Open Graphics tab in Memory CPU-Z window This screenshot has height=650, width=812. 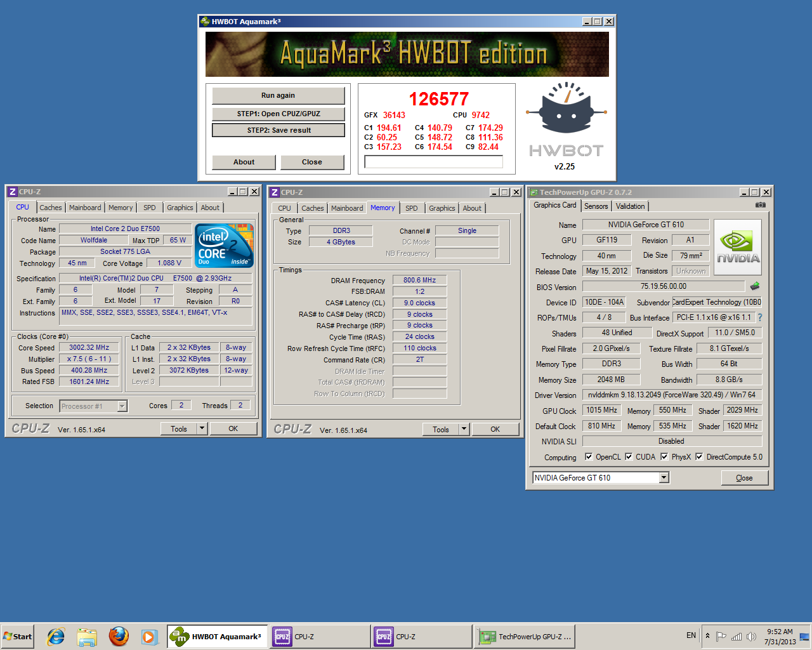(442, 208)
